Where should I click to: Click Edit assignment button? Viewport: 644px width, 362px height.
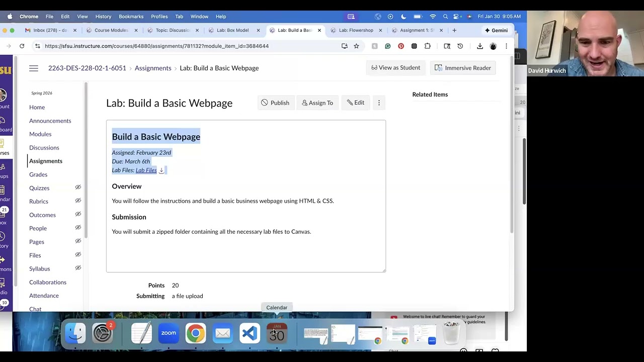tap(355, 103)
